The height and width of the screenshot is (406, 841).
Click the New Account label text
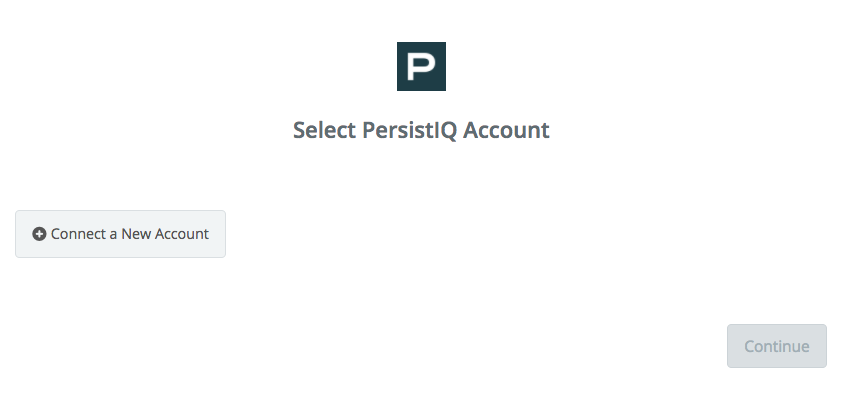coord(165,234)
